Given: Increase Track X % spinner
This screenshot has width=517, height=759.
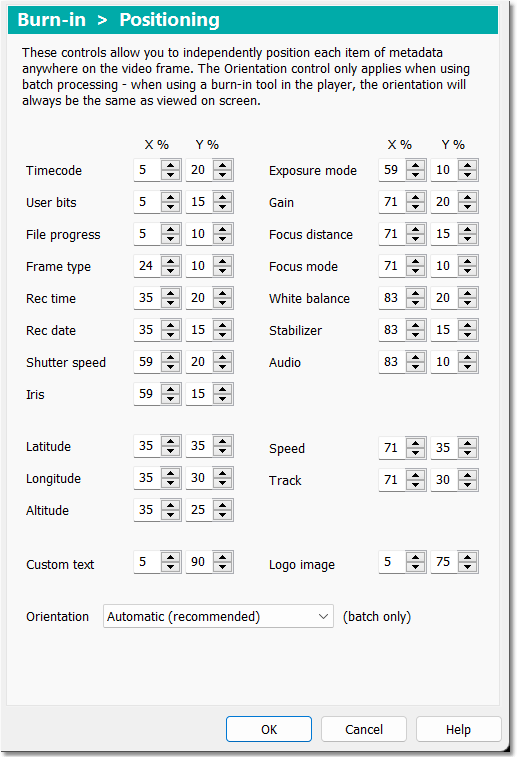Looking at the screenshot, I should point(415,475).
